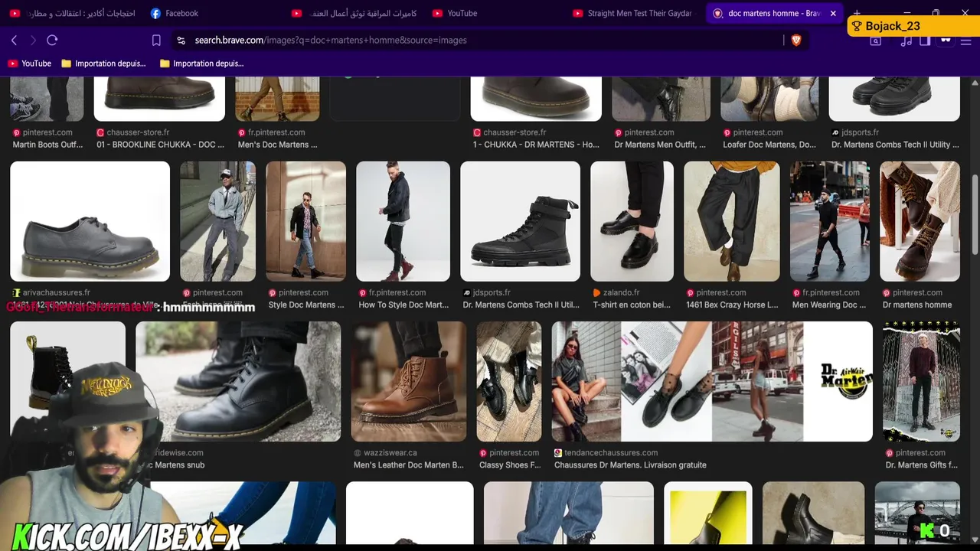Click the arivachaussures.fr source label

pyautogui.click(x=56, y=292)
